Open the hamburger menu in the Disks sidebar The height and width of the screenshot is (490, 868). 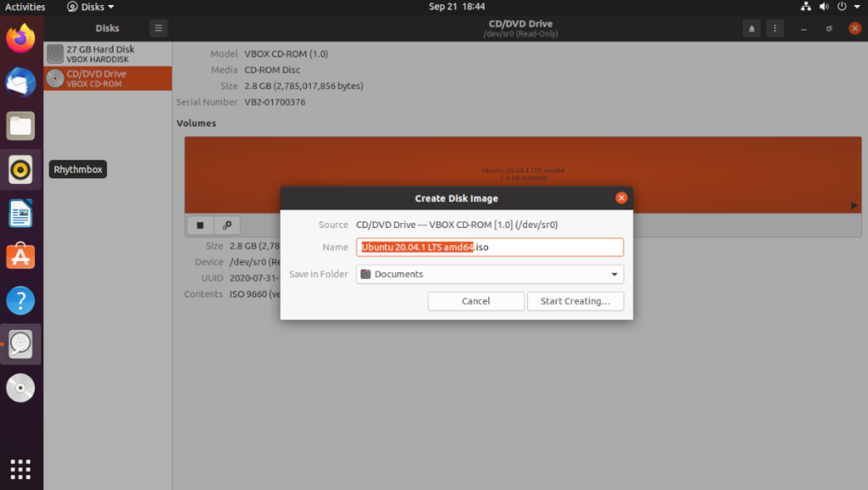[158, 28]
